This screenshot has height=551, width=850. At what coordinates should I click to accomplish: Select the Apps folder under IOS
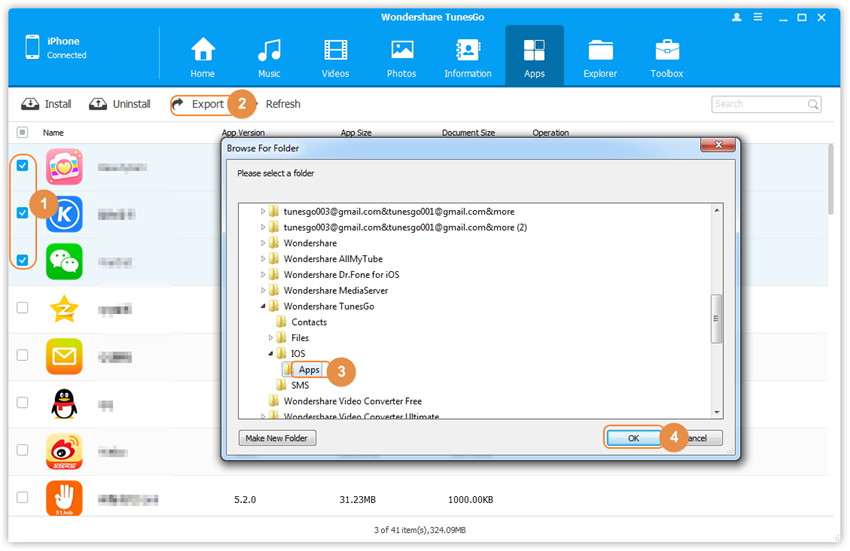(x=309, y=370)
